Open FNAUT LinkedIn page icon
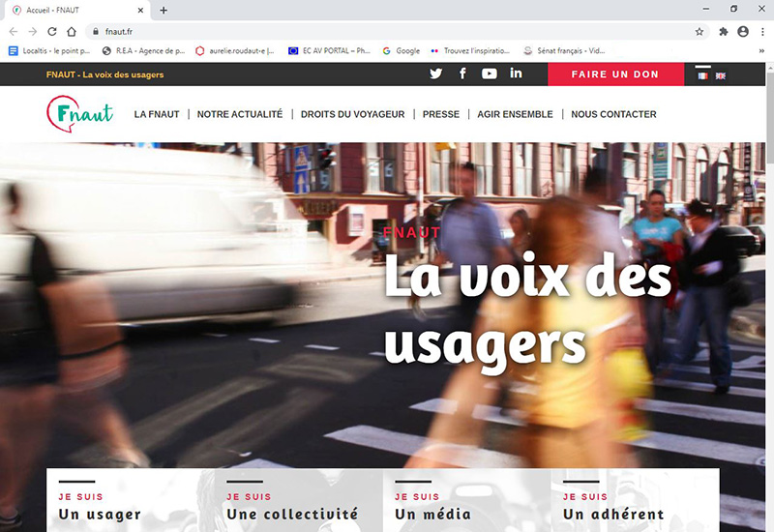The width and height of the screenshot is (774, 532). (516, 74)
